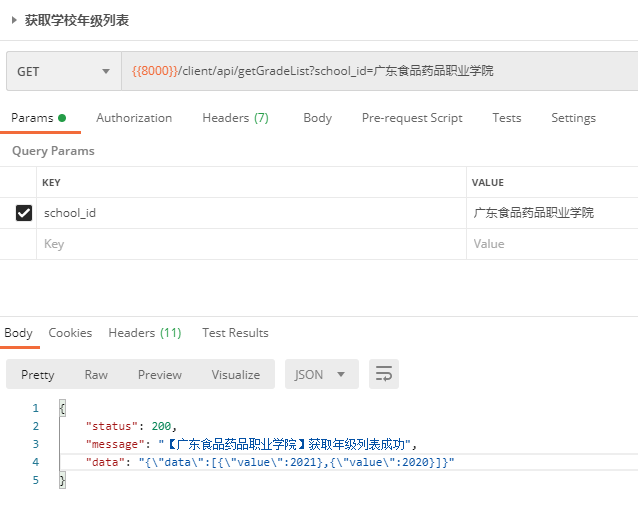Click the "message" response line
Viewport: 638px width, 513px height.
251,444
